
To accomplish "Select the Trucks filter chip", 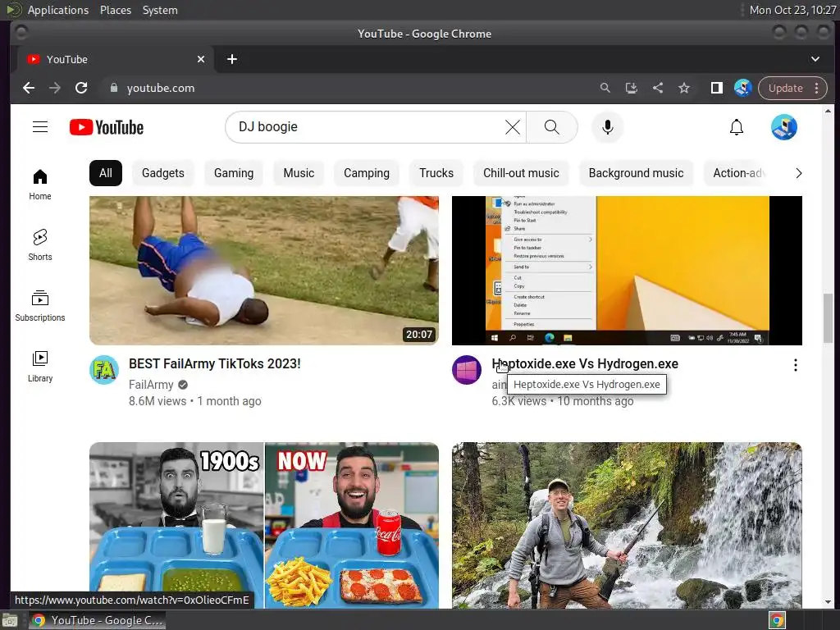I will [x=436, y=173].
